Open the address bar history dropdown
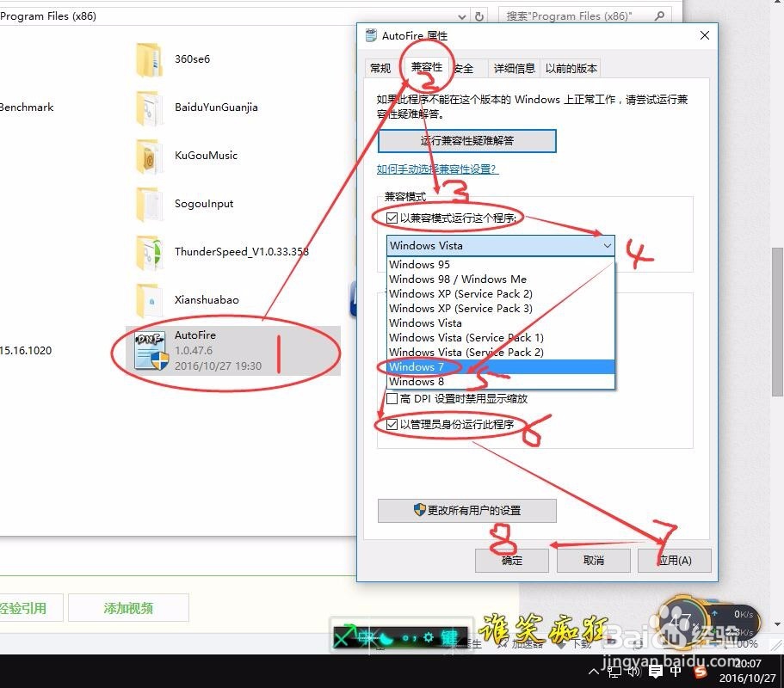The height and width of the screenshot is (688, 784). tap(462, 16)
